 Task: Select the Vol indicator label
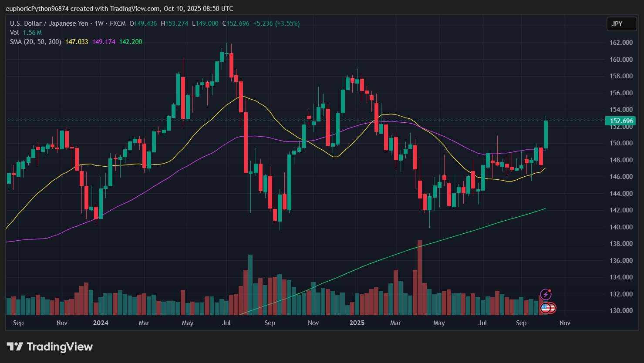tap(14, 33)
